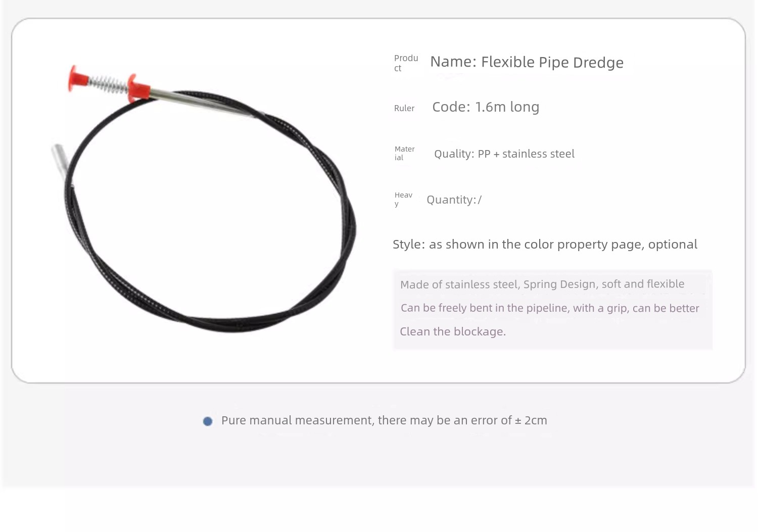This screenshot has width=758, height=532.
Task: Click 'Made of stainless steel, Spring Design' description line
Action: 542,284
